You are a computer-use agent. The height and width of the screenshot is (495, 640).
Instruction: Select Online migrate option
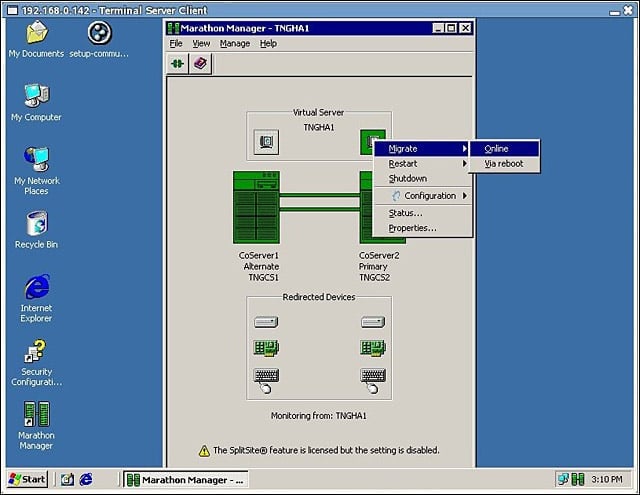click(504, 149)
